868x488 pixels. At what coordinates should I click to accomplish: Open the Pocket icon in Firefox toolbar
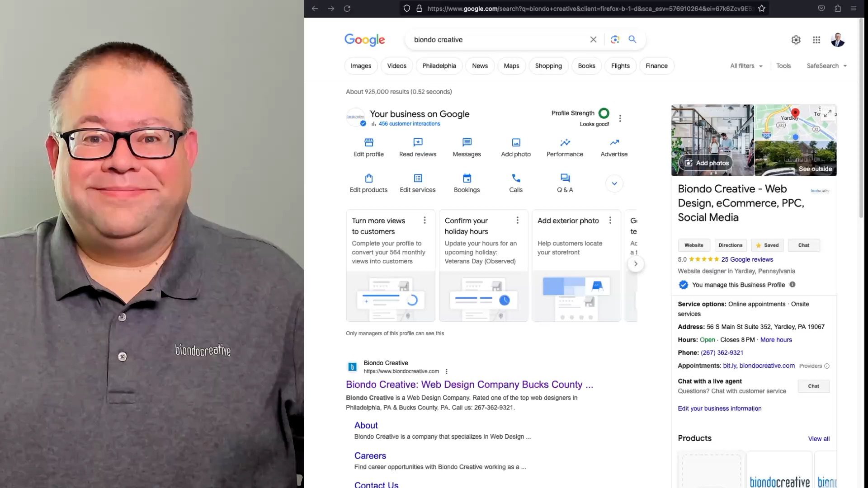pyautogui.click(x=821, y=9)
